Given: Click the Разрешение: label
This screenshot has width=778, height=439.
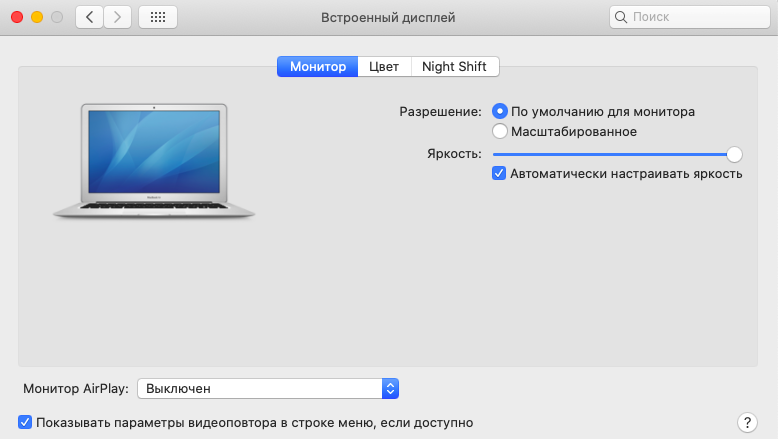Looking at the screenshot, I should tap(440, 112).
